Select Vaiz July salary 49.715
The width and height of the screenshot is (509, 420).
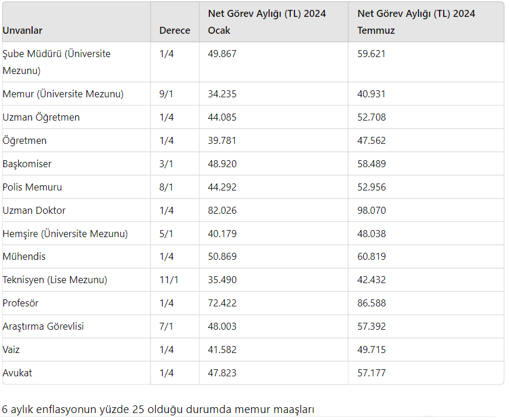point(371,350)
